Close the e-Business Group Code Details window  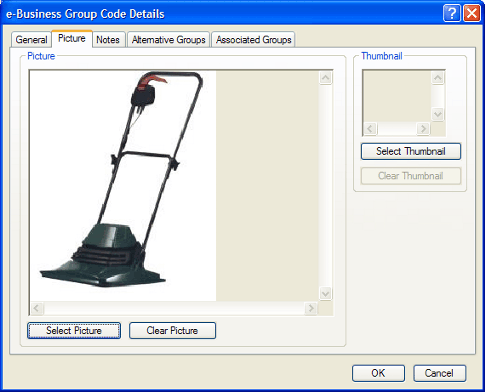[472, 13]
